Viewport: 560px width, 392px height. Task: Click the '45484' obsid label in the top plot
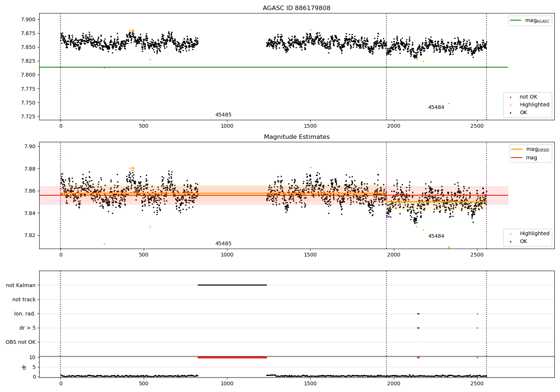[x=436, y=108]
